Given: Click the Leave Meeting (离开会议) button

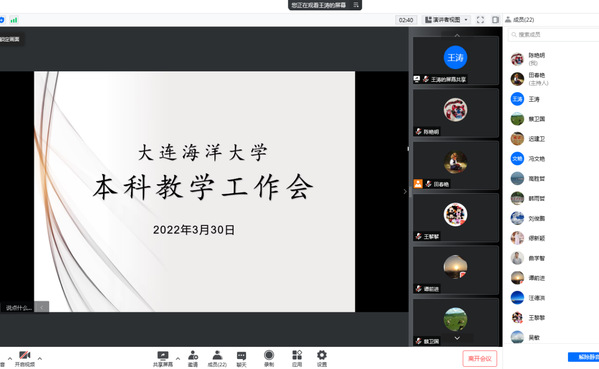Looking at the screenshot, I should [x=480, y=358].
